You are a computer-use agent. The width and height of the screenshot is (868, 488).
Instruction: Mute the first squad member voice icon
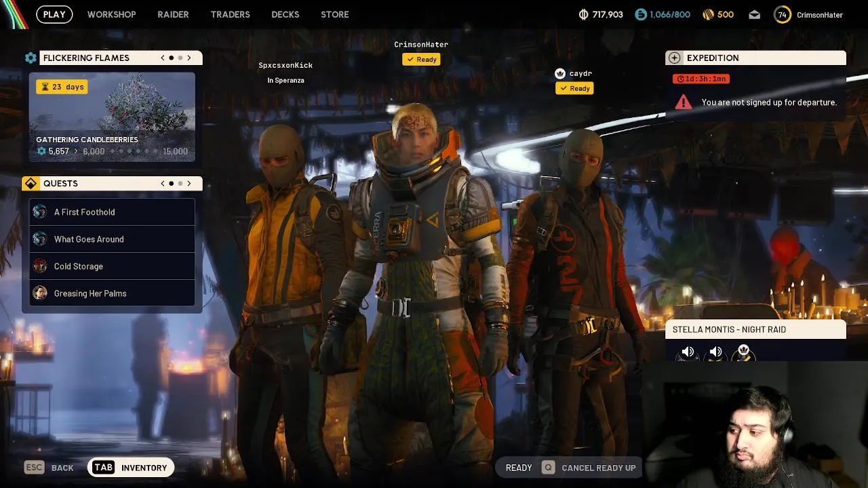tap(688, 352)
